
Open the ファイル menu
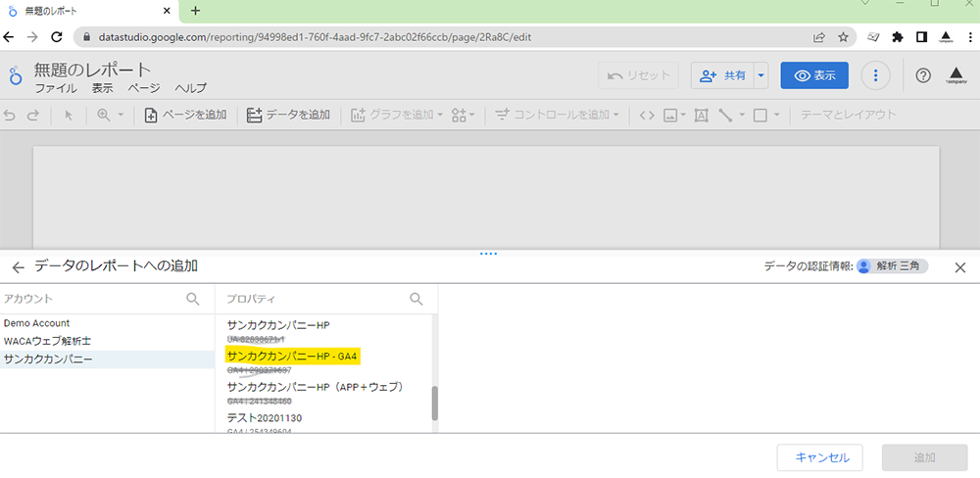(x=56, y=88)
